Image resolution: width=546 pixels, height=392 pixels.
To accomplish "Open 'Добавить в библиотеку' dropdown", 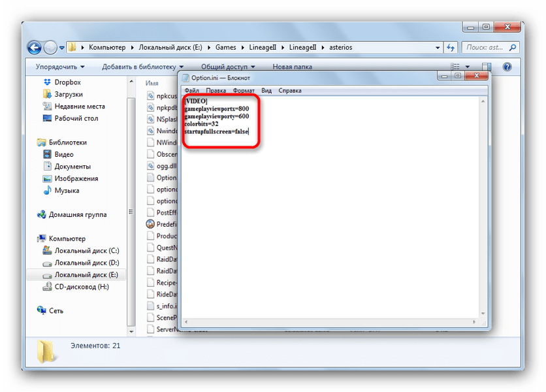I will pyautogui.click(x=142, y=67).
